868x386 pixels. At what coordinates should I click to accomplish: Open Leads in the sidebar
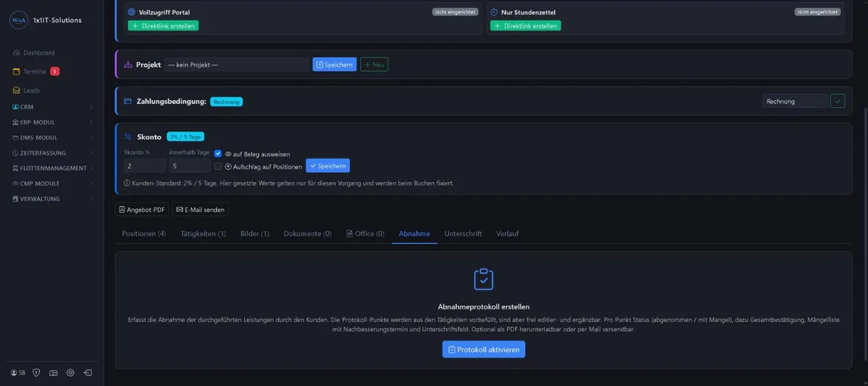coord(27,90)
